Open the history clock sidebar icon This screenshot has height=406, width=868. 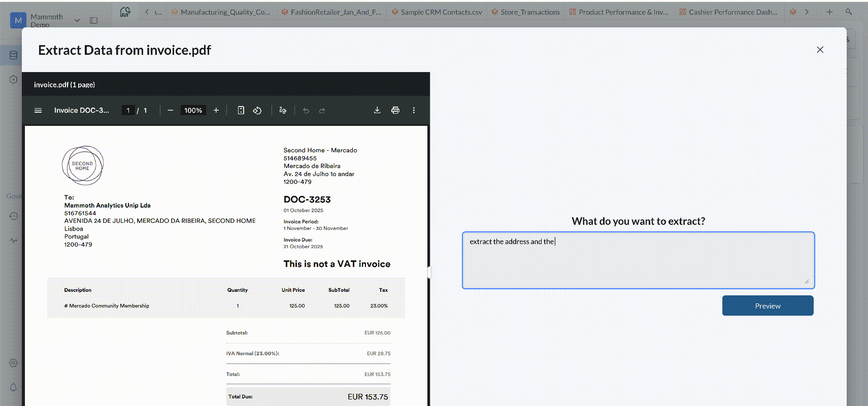[13, 216]
